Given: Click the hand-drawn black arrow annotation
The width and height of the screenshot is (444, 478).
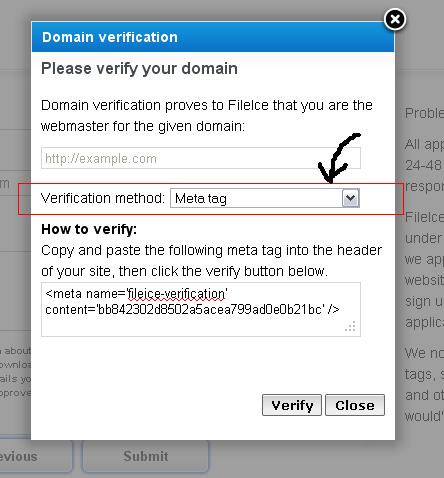Looking at the screenshot, I should (338, 158).
